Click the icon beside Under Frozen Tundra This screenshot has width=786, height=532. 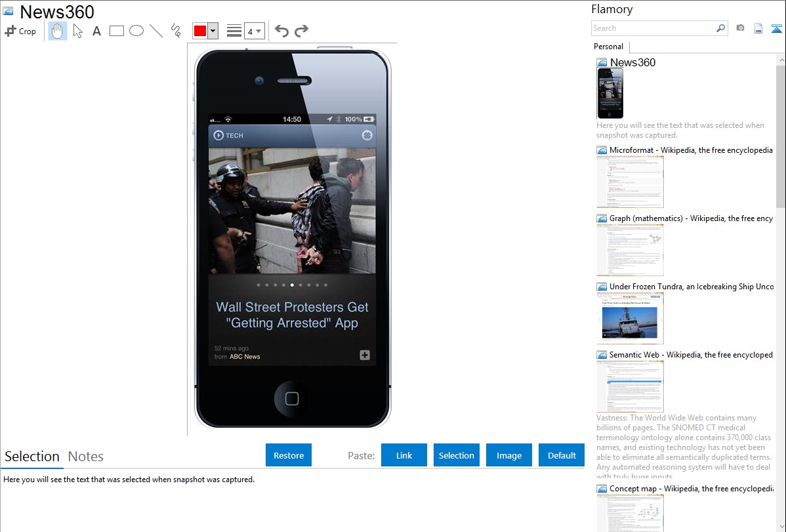(x=602, y=286)
